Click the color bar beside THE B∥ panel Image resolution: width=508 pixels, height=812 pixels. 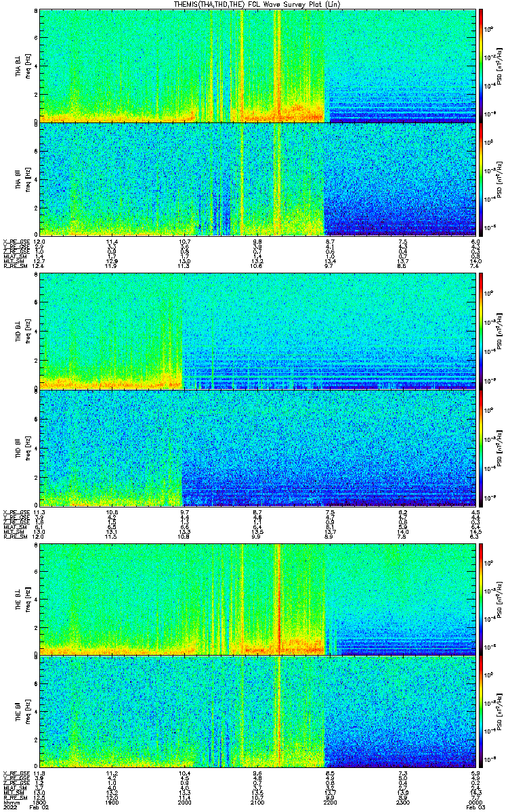481,711
